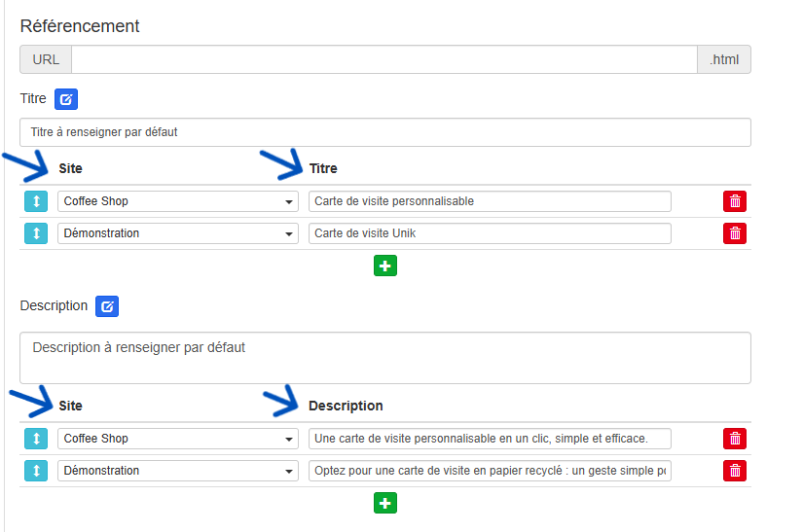The width and height of the screenshot is (803, 532).
Task: Add a new description row with green plus
Action: (385, 503)
